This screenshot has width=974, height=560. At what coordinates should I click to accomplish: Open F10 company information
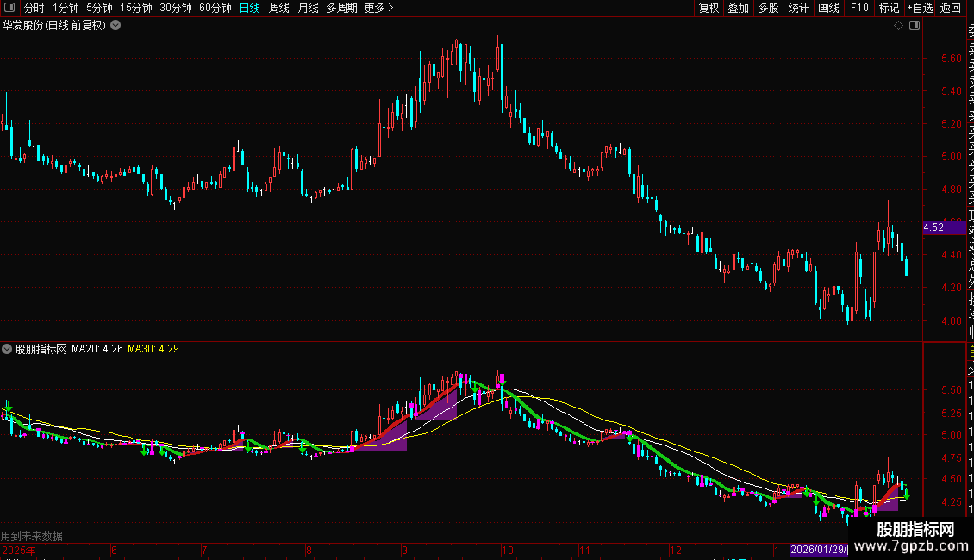coord(859,8)
